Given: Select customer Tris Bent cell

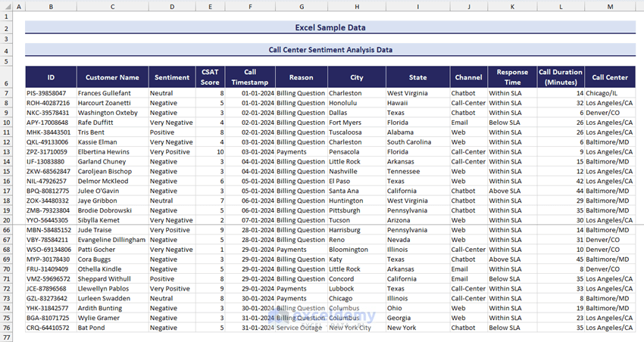Looking at the screenshot, I should [x=113, y=132].
